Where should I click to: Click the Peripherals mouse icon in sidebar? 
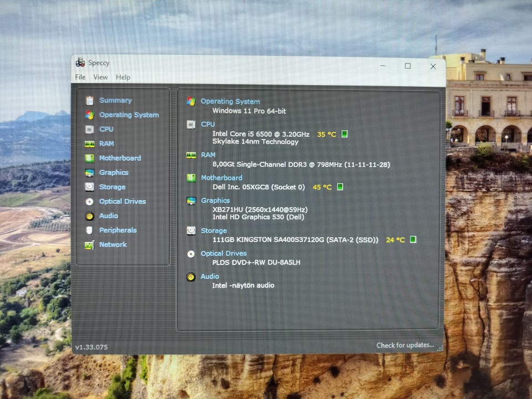pyautogui.click(x=90, y=231)
